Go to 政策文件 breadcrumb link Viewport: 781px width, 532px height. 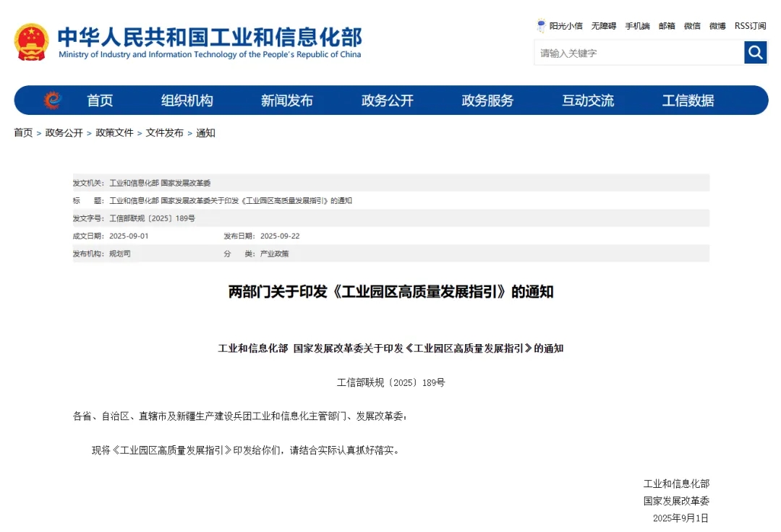(x=114, y=133)
